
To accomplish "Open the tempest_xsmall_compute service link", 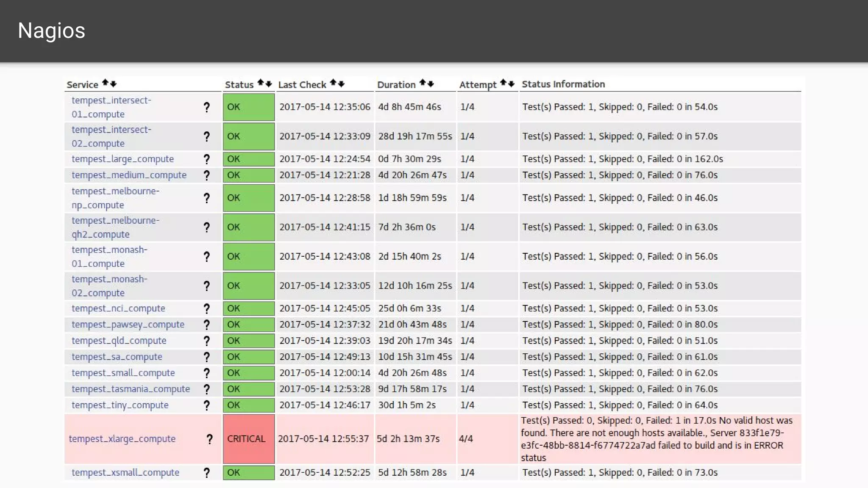I will [125, 473].
